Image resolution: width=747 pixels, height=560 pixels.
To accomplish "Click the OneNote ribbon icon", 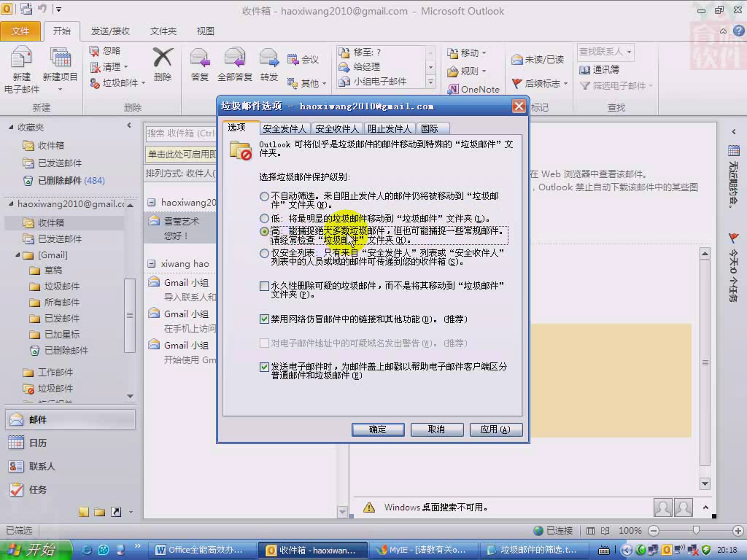I will click(x=453, y=89).
